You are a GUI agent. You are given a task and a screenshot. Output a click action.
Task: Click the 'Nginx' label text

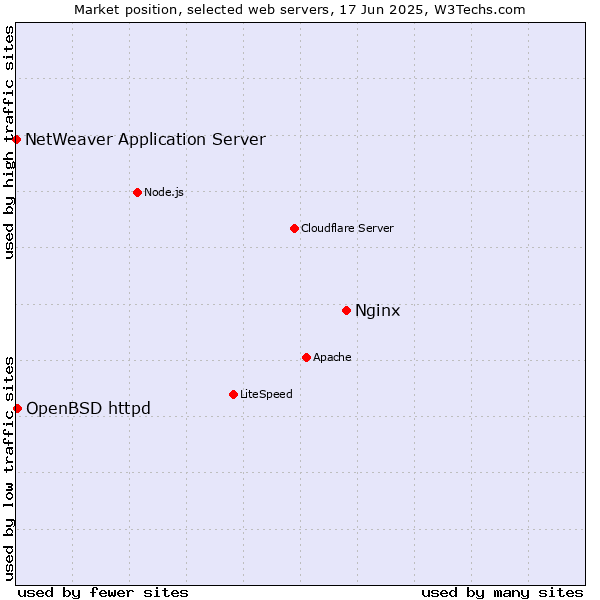click(378, 310)
